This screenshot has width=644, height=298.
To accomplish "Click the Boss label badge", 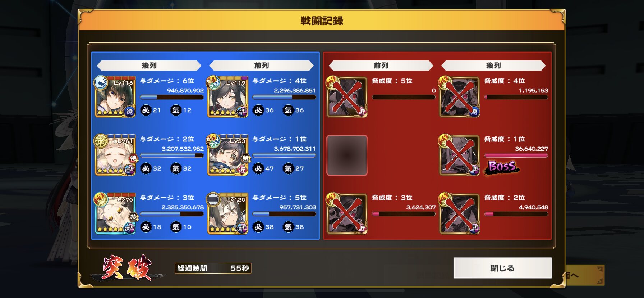I will pyautogui.click(x=502, y=167).
